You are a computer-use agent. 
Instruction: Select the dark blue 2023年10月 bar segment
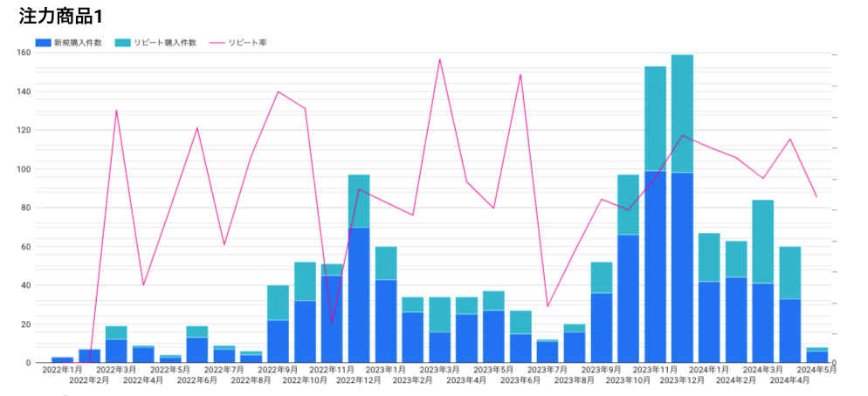click(x=628, y=298)
